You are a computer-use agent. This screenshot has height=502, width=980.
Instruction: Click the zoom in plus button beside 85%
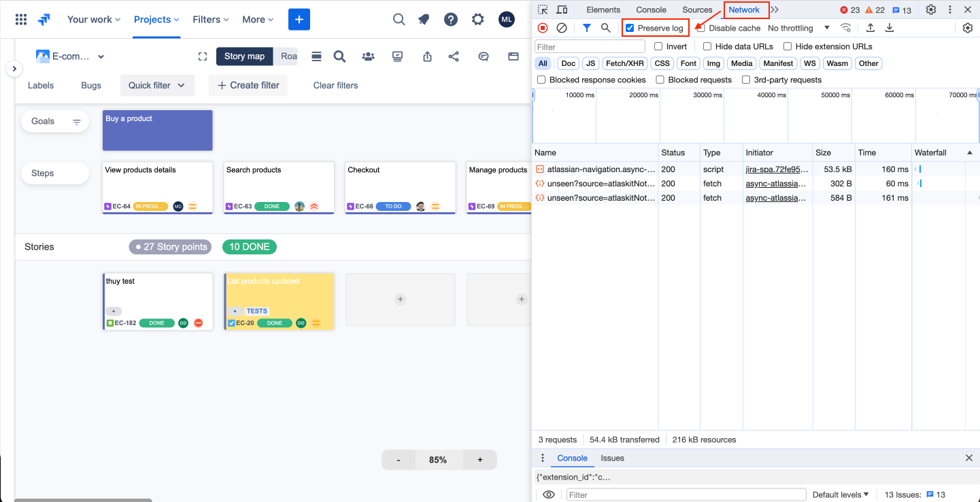[479, 460]
